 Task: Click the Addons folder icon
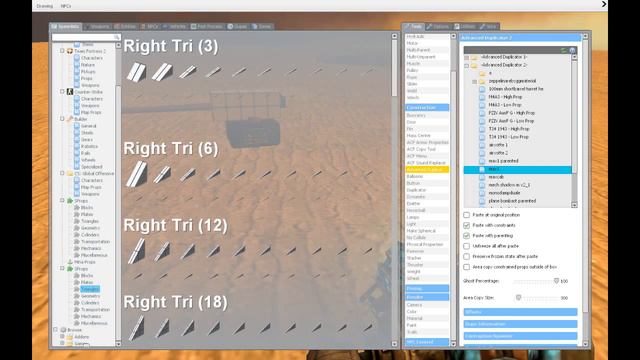click(x=70, y=337)
